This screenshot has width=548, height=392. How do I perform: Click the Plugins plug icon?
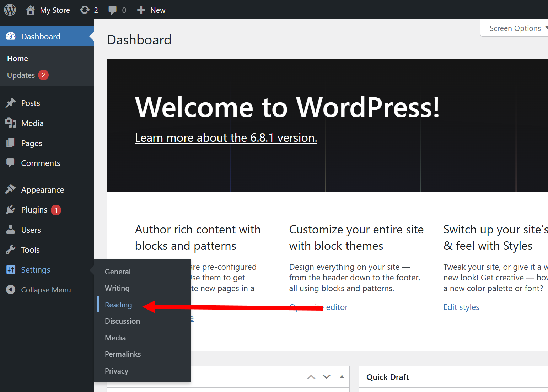(x=11, y=210)
